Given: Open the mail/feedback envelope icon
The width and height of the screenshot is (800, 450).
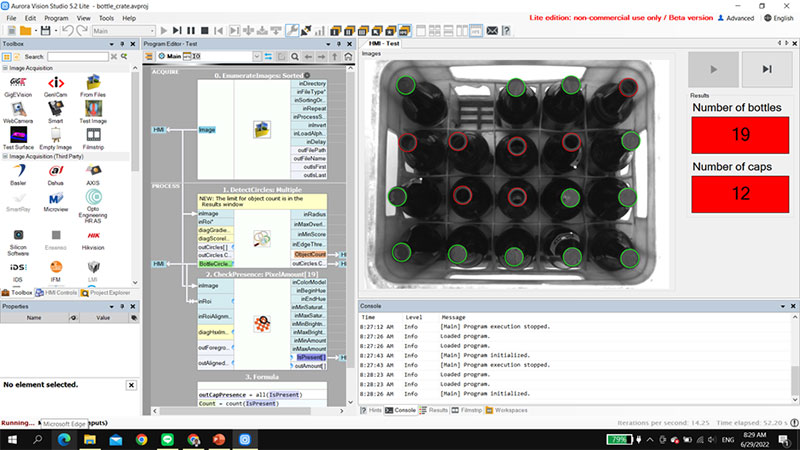Looking at the screenshot, I should click(492, 31).
